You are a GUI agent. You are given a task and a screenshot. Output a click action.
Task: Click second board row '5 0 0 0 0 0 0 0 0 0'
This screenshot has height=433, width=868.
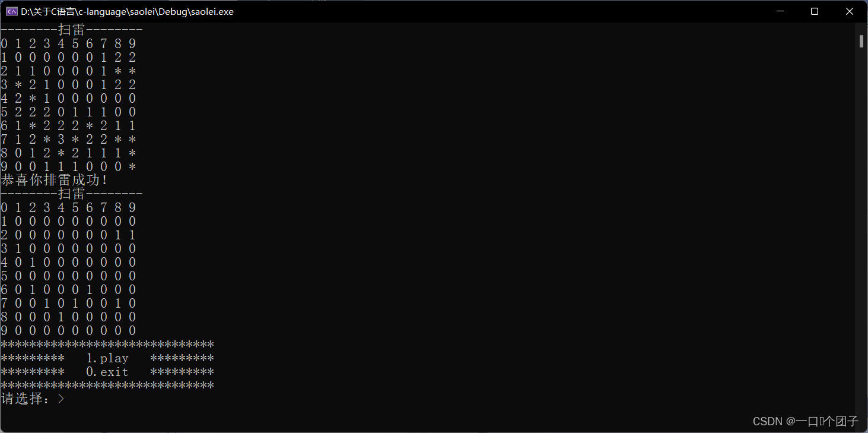69,276
